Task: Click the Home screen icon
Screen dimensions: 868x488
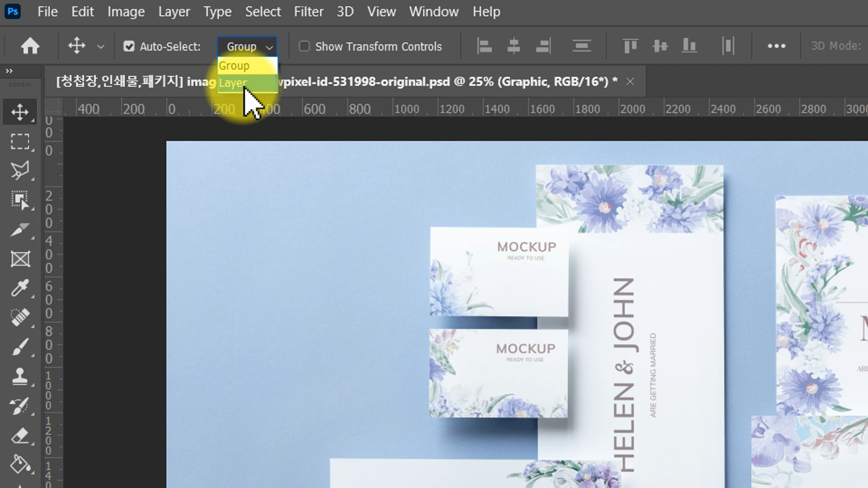Action: 30,46
